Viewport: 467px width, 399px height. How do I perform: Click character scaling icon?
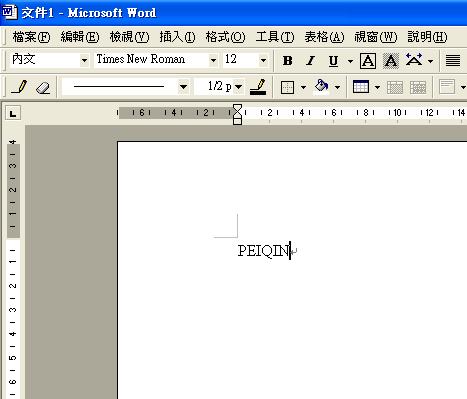[414, 60]
